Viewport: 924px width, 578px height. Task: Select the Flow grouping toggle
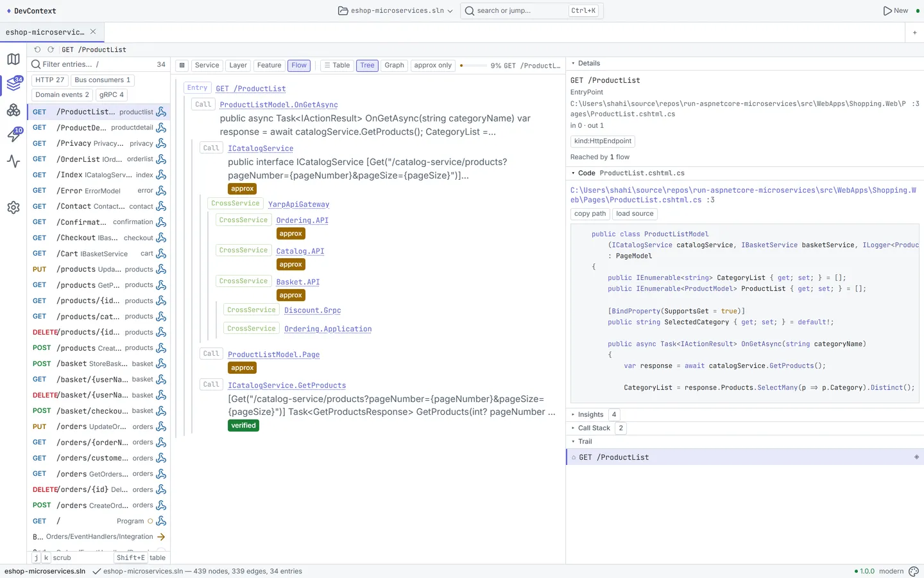coord(299,66)
